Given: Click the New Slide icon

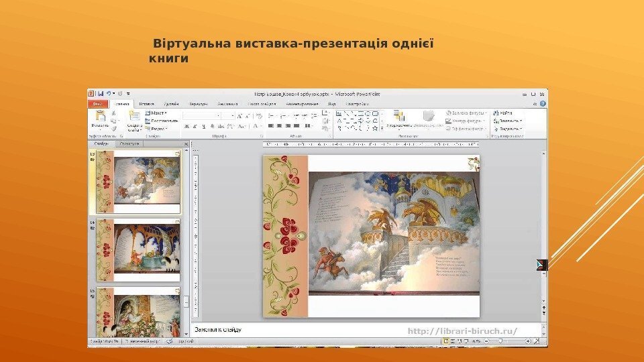Looking at the screenshot, I should (x=134, y=116).
